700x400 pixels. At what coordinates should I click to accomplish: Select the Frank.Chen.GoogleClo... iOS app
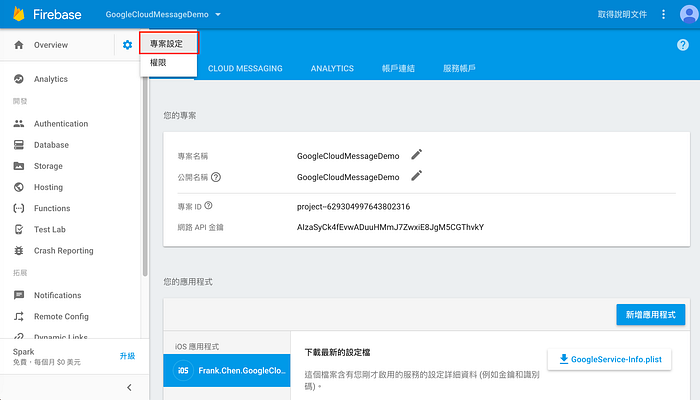227,371
